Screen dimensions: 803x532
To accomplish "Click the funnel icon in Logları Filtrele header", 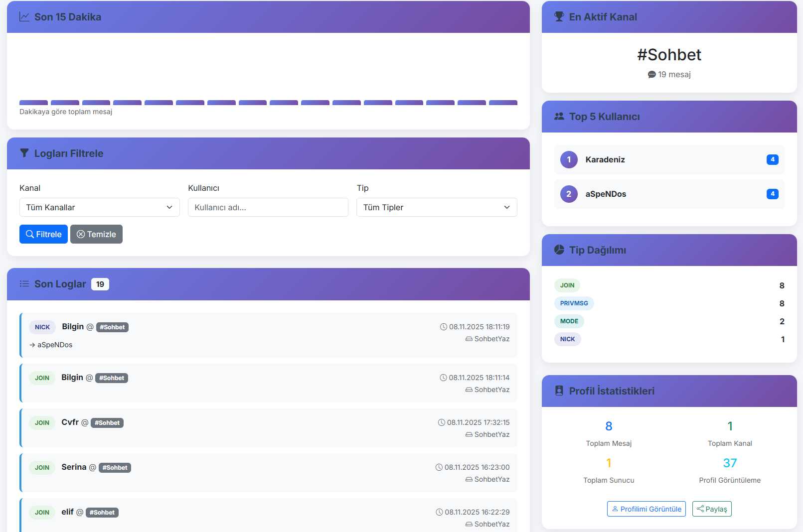I will (x=24, y=153).
